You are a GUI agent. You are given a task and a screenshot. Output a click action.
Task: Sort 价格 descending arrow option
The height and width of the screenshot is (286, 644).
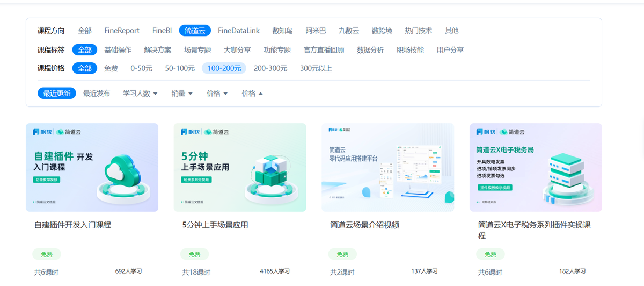(x=217, y=94)
